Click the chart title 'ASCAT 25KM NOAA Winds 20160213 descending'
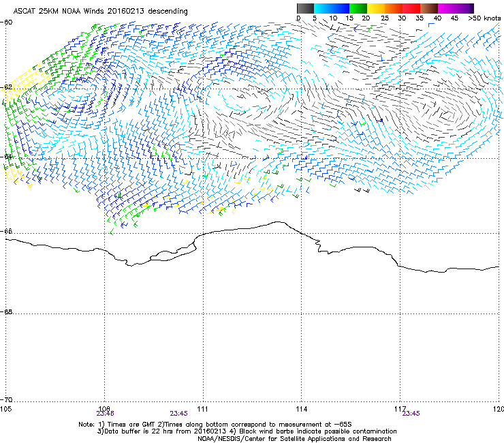The width and height of the screenshot is (504, 443). 100,12
